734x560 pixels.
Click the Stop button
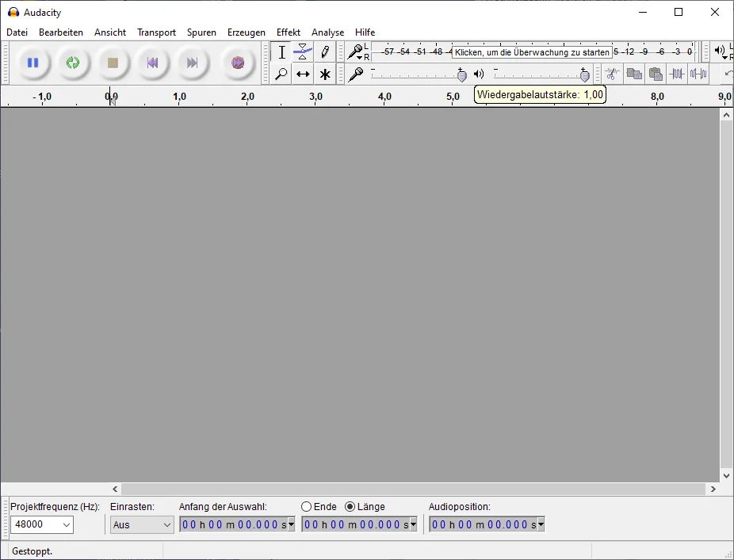[x=113, y=63]
